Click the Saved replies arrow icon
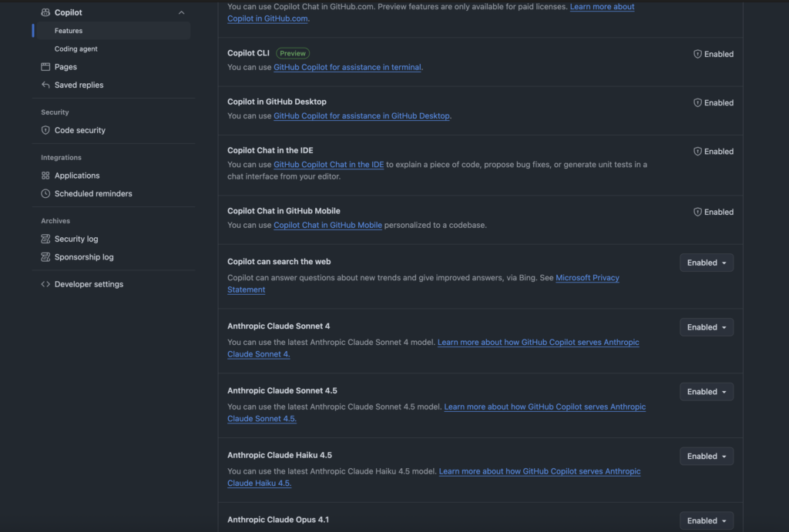 coord(45,85)
